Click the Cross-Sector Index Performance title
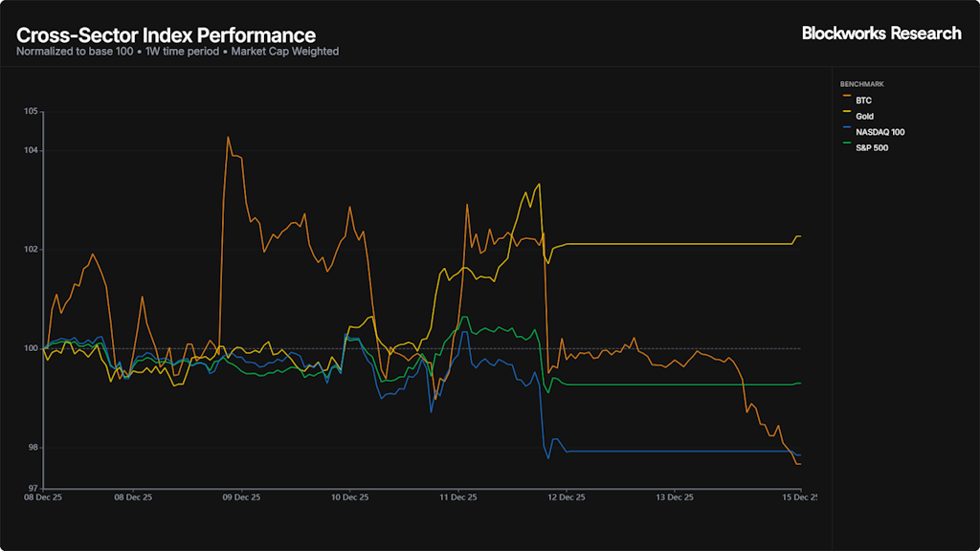 click(166, 35)
